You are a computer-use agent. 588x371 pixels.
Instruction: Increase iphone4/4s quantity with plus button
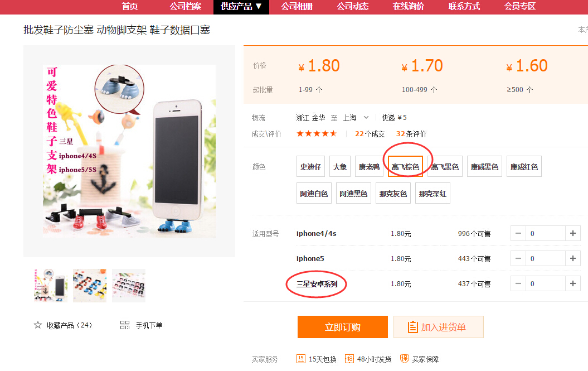click(x=572, y=233)
